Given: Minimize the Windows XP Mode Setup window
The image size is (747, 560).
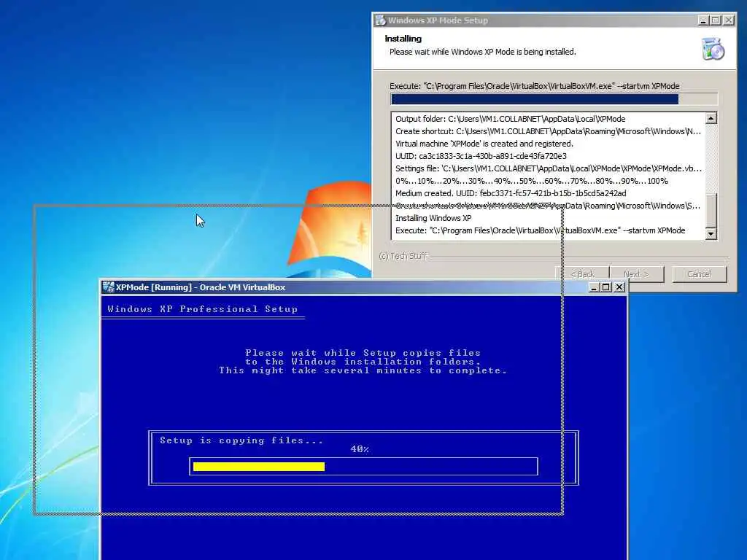Looking at the screenshot, I should 703,20.
